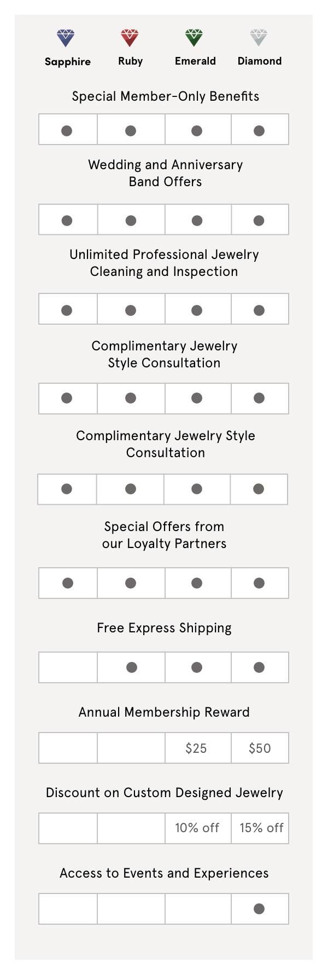Click the red Ruby gem icon
Image resolution: width=328 pixels, height=980 pixels.
coord(130,38)
